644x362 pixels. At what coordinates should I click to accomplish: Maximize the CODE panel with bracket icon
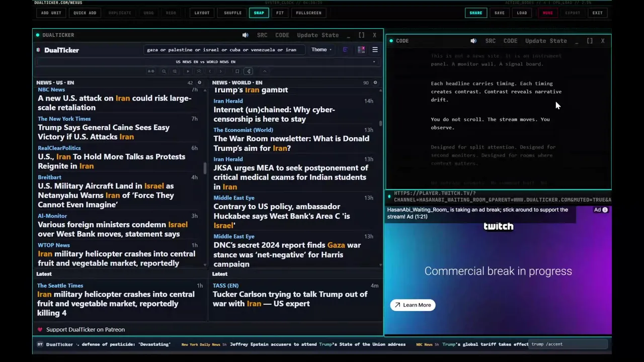pos(590,41)
